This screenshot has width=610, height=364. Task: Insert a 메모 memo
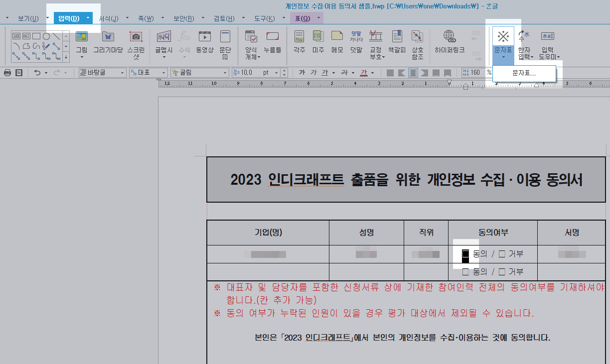point(337,42)
